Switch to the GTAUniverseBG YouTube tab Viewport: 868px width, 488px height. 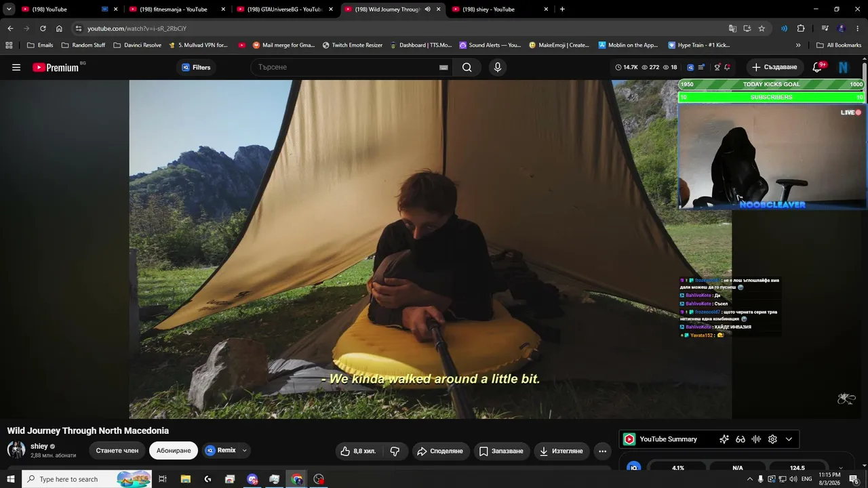[x=283, y=9]
